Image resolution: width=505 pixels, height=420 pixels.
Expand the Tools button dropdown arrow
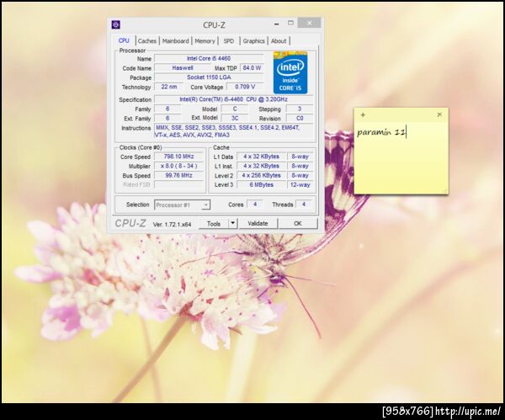[x=233, y=223]
